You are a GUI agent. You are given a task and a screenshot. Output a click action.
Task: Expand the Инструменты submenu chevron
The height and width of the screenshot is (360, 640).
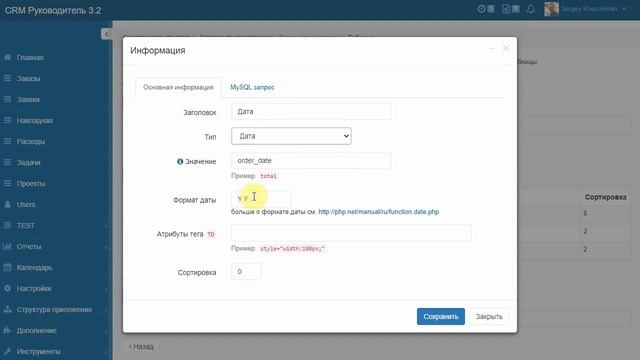[106, 352]
